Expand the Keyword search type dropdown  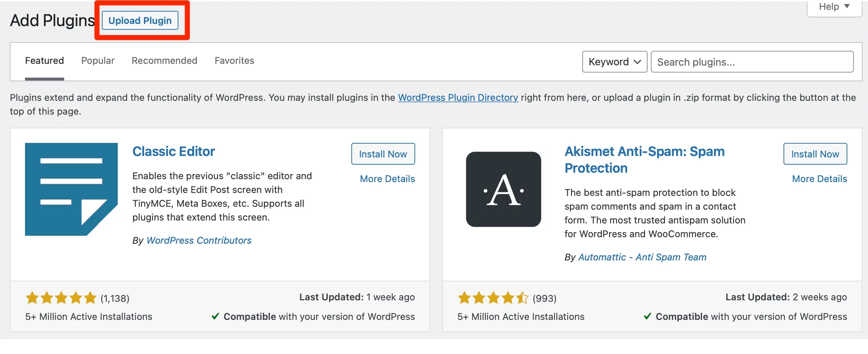click(x=615, y=62)
